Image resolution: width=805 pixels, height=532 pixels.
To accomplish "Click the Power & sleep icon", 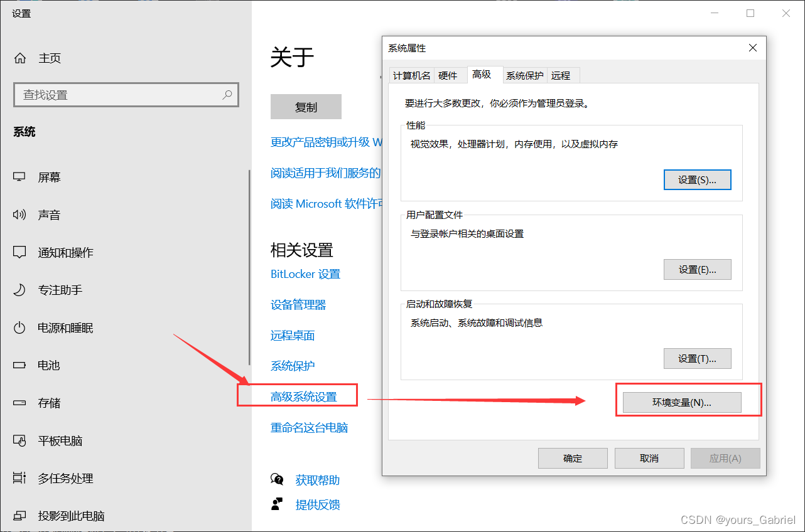I will (x=19, y=327).
